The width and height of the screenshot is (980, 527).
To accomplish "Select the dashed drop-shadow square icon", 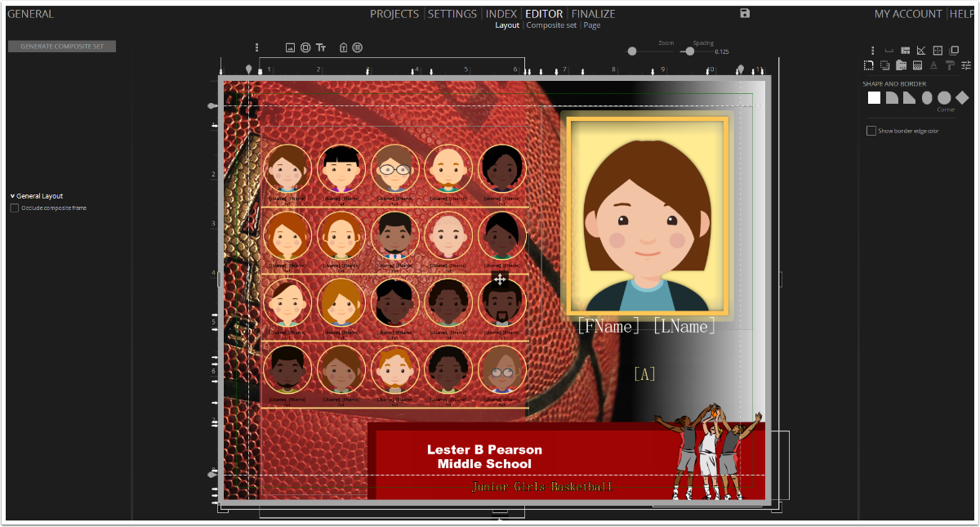I will pyautogui.click(x=885, y=65).
